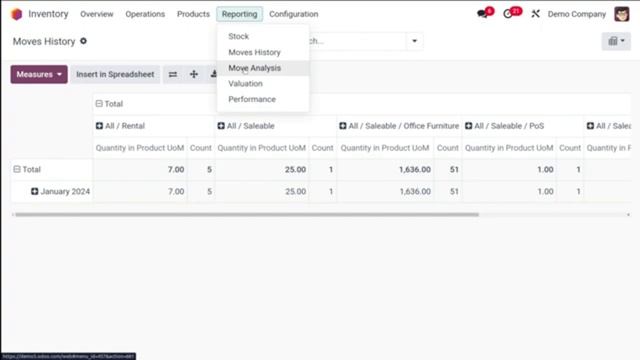Click the developer tools wrench icon
This screenshot has width=640, height=360.
click(535, 14)
